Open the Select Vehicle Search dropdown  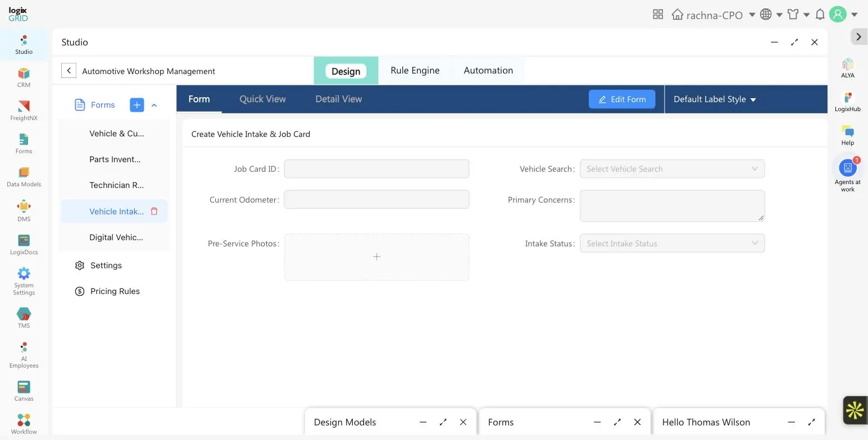(x=672, y=169)
